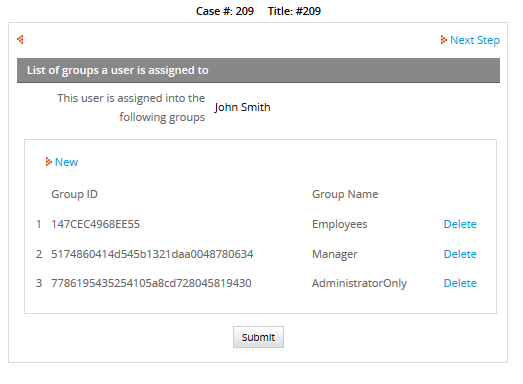This screenshot has width=523, height=384.
Task: Select the Group ID 5174860414d545b1321daa0048780634
Action: coord(152,254)
